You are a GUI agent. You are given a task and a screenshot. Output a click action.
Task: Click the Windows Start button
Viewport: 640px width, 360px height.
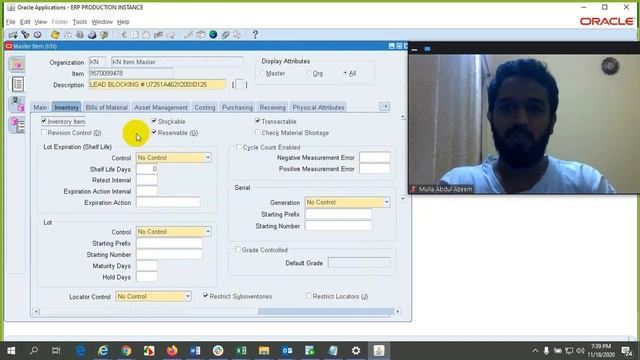(11, 351)
